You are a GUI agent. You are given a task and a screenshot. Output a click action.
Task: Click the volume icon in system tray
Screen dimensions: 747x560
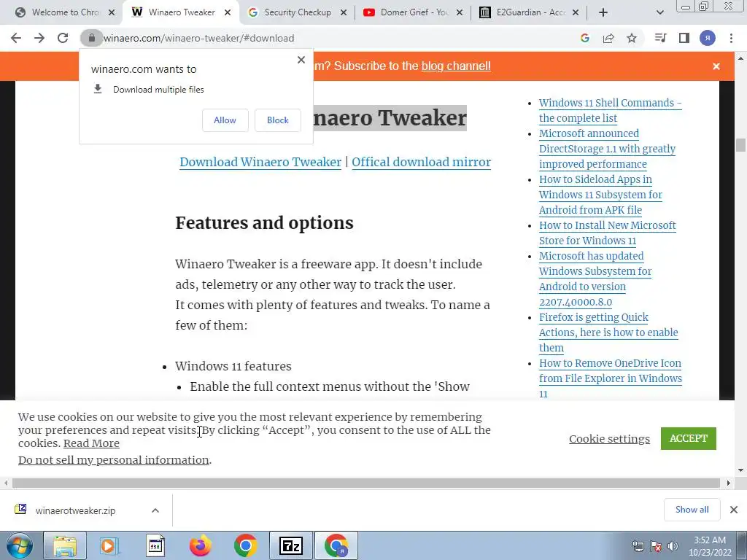click(x=673, y=546)
